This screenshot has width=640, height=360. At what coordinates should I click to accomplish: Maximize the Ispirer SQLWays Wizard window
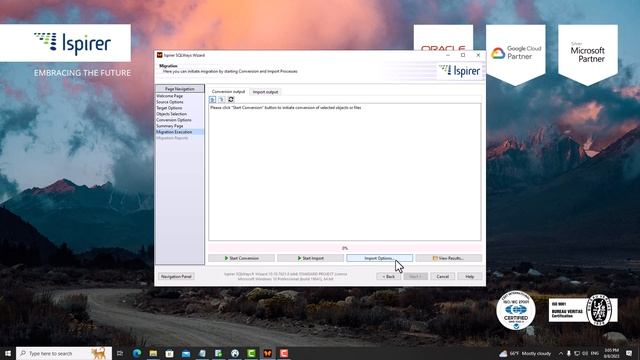click(463, 55)
